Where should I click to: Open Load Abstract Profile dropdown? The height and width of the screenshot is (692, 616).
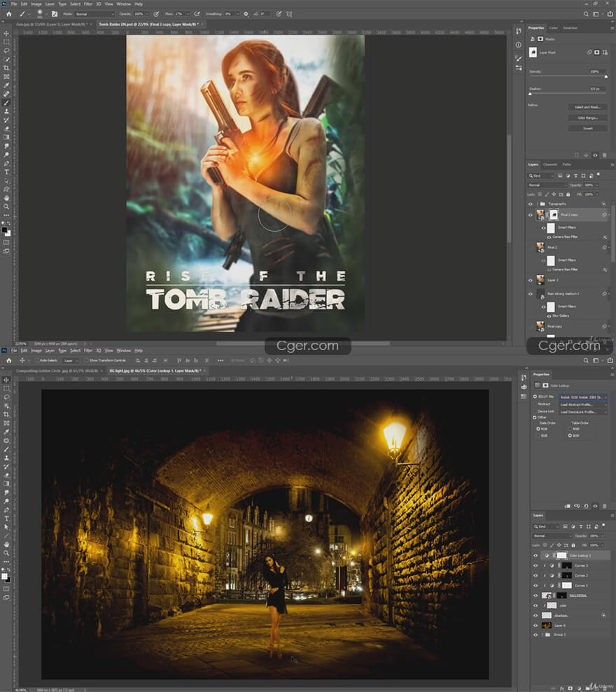[x=583, y=404]
